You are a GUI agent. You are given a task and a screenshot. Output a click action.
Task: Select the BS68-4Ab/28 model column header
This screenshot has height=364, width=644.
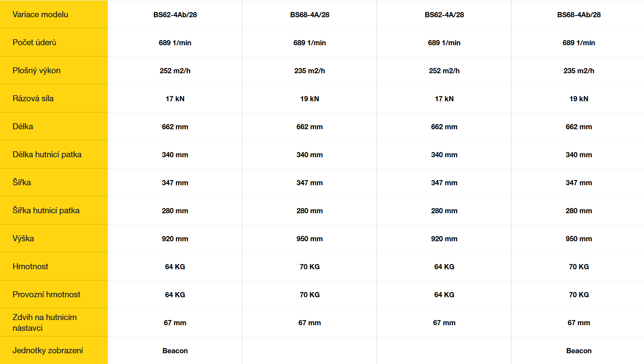[x=579, y=15]
